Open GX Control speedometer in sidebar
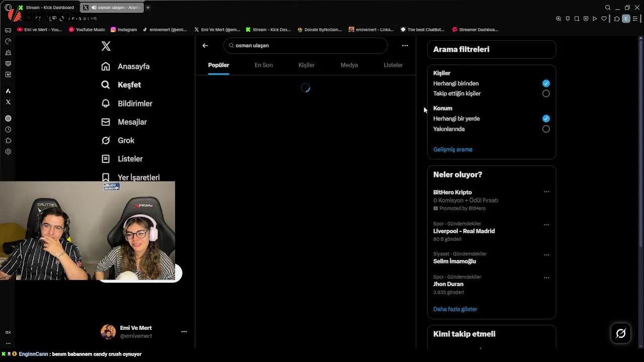644x362 pixels. point(8,41)
